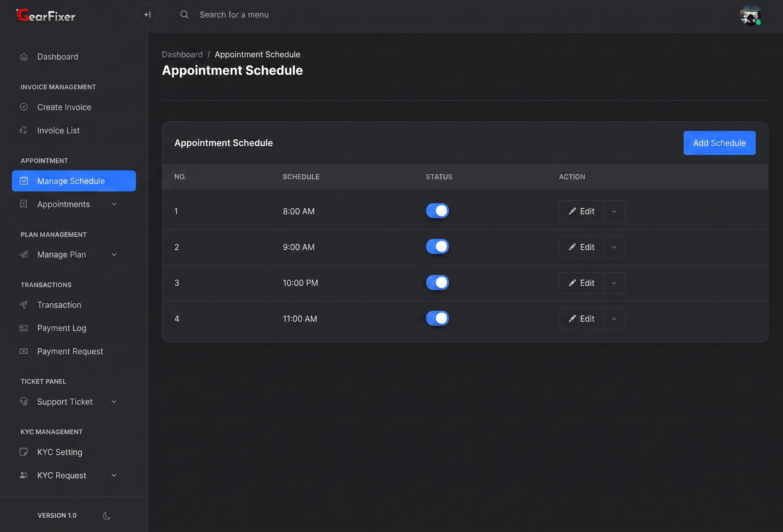
Task: Focus the 'Search for a menu' field
Action: [x=234, y=14]
